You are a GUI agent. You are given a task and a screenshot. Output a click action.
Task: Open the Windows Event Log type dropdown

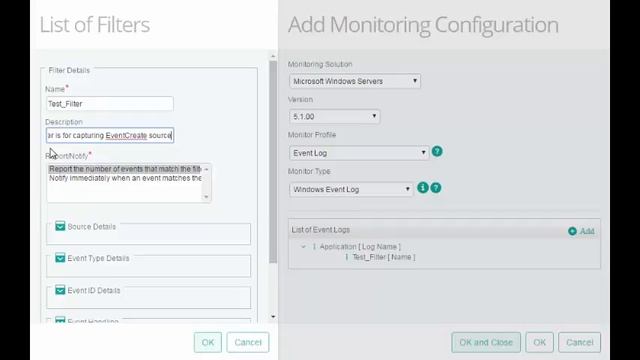tap(351, 189)
